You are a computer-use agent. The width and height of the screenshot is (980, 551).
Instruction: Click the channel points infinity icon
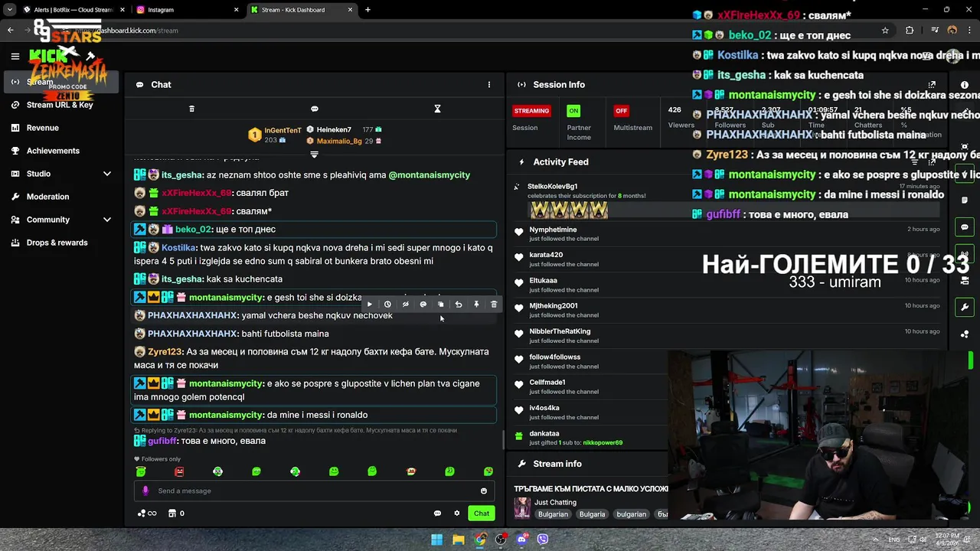pyautogui.click(x=147, y=514)
